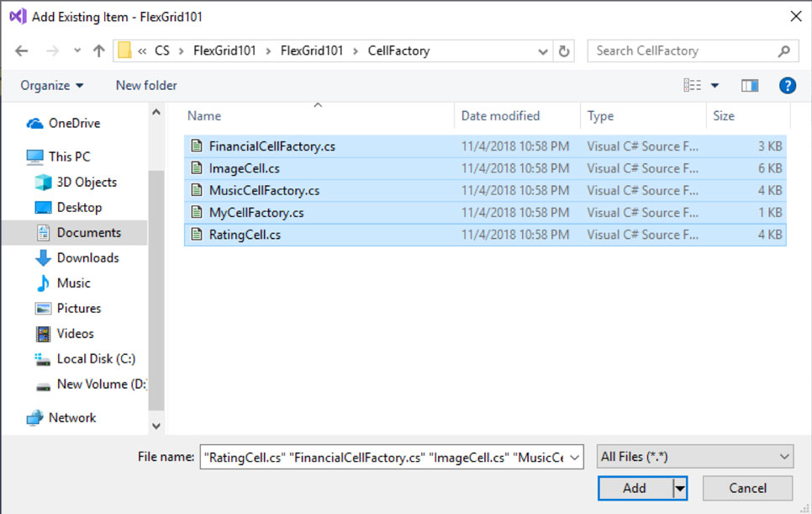Image resolution: width=812 pixels, height=514 pixels.
Task: Open the help button
Action: pyautogui.click(x=787, y=86)
